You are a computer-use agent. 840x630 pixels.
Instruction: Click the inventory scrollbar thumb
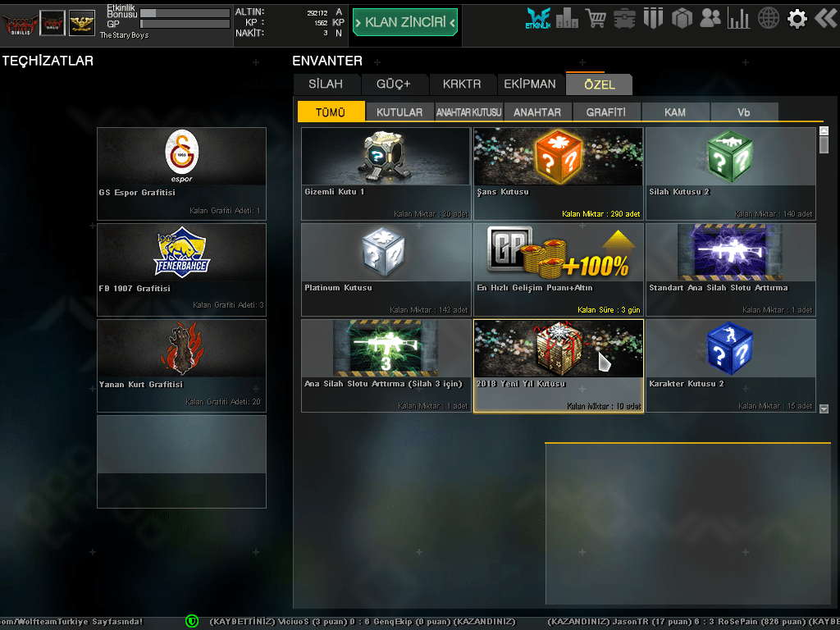click(824, 144)
